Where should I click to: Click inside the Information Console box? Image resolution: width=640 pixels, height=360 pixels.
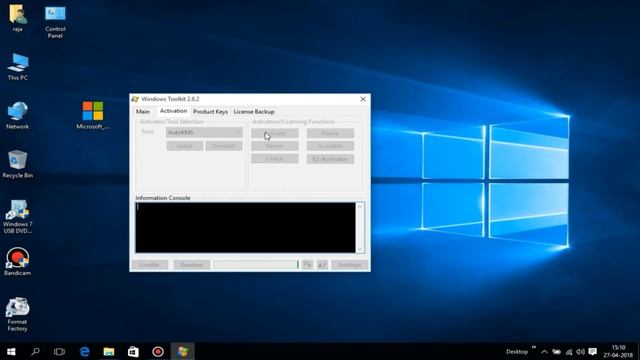pos(245,227)
